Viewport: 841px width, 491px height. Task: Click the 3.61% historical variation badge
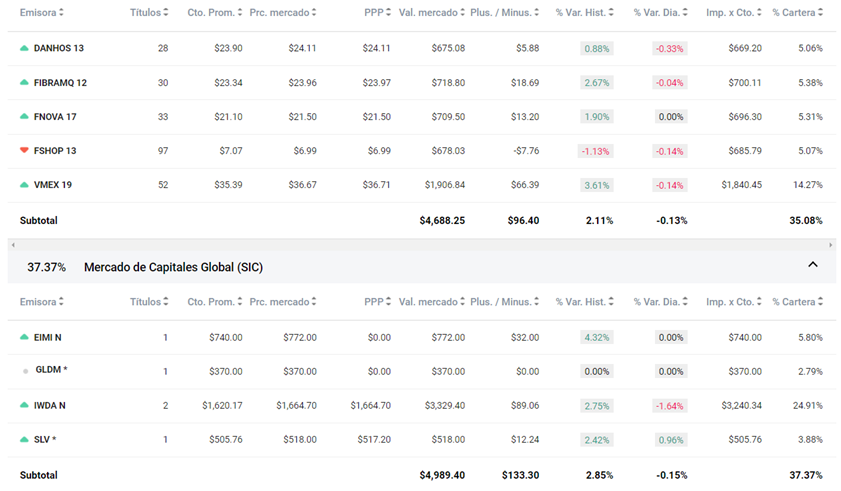596,185
